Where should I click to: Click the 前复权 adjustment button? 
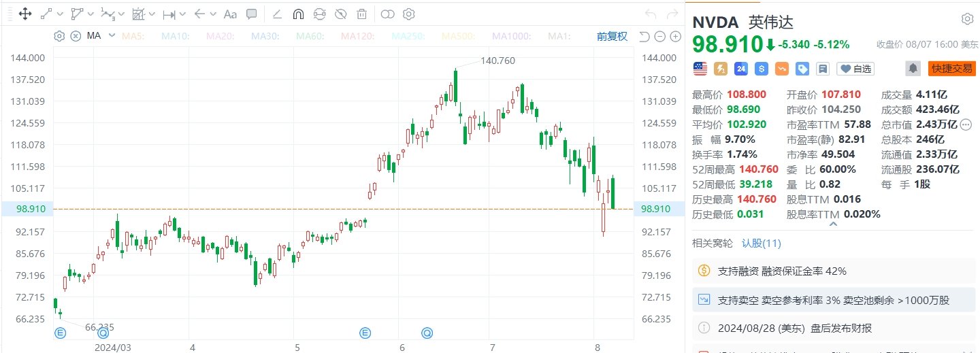coord(612,36)
